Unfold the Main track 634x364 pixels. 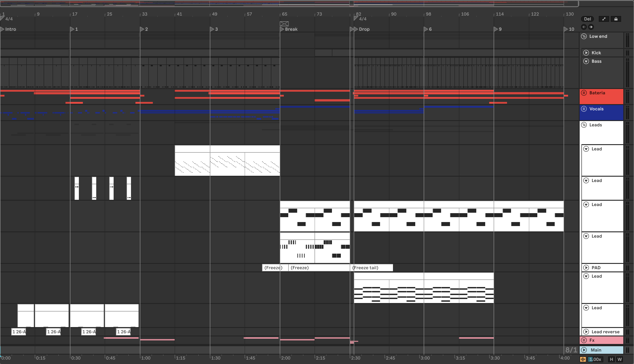coord(584,350)
